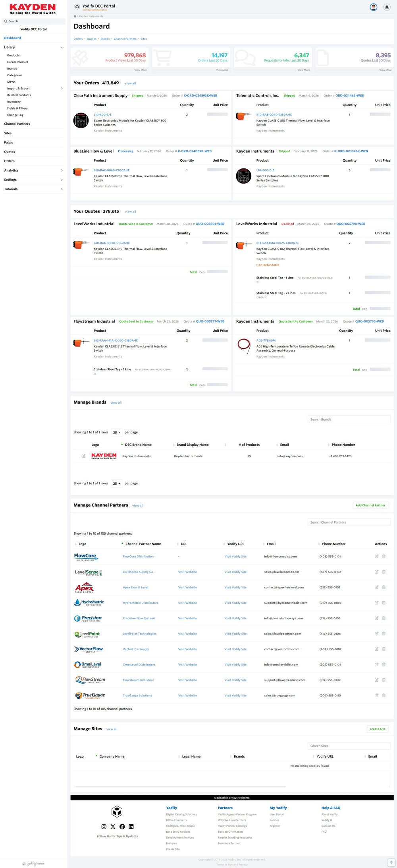Open Orders in the sidebar
Viewport: 397px width, 868px height.
point(9,161)
